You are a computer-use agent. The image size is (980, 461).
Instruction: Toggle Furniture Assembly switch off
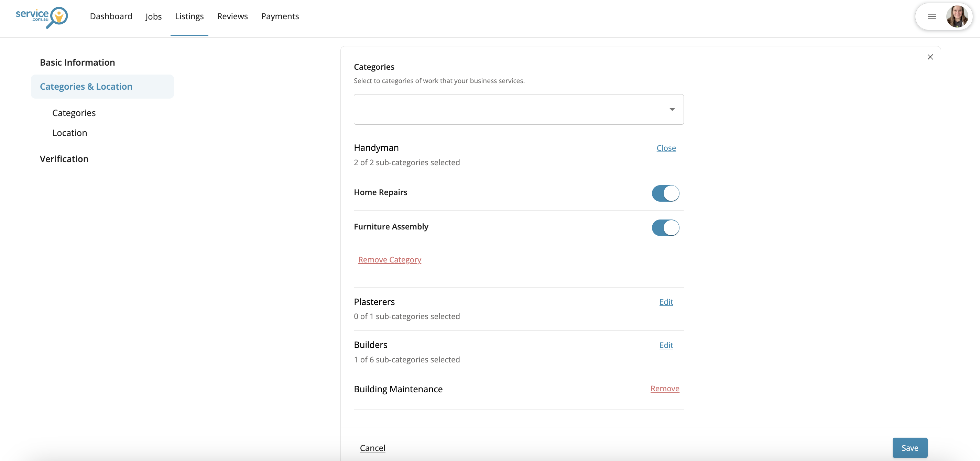[665, 228]
